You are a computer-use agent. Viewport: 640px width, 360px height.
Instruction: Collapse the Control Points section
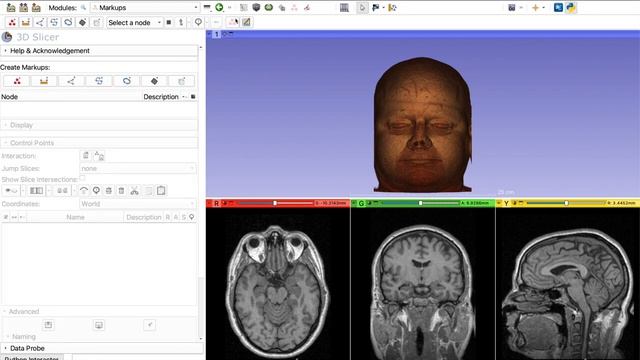pos(99,143)
